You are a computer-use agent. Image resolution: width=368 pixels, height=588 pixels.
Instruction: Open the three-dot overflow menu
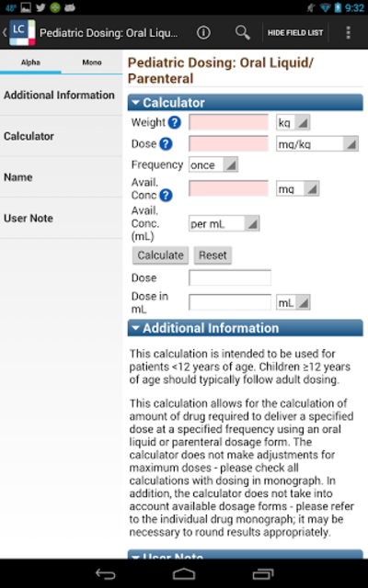pos(348,33)
